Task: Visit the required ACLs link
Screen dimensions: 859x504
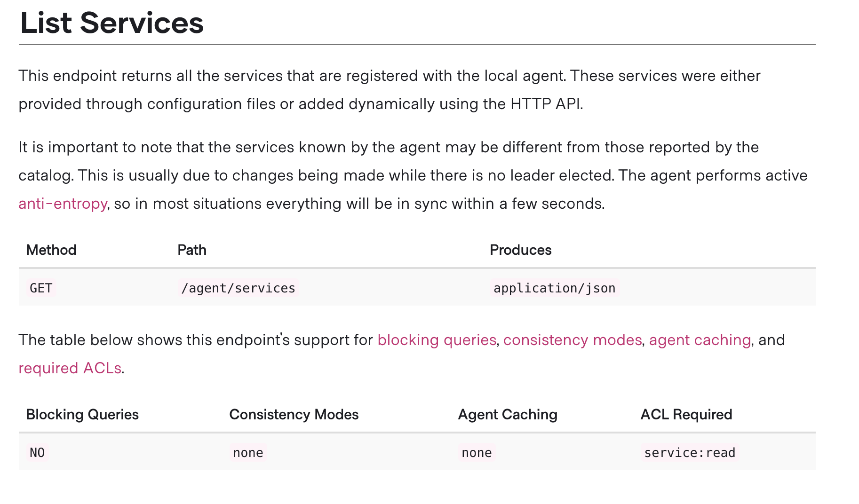Action: (70, 368)
